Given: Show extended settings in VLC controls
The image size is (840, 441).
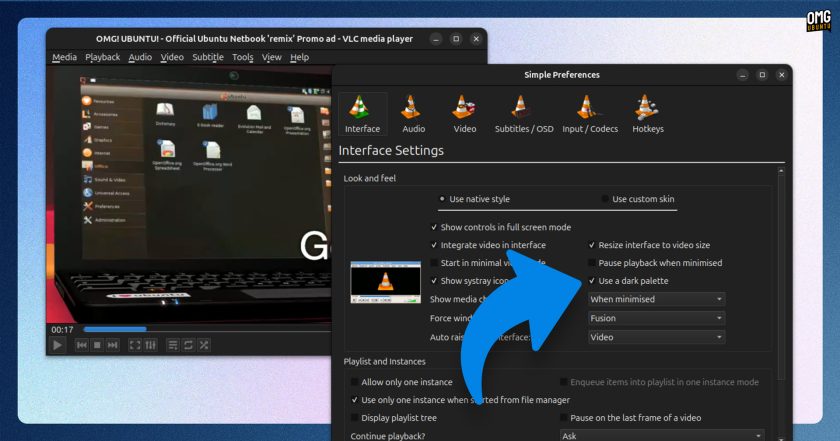Looking at the screenshot, I should [x=151, y=345].
